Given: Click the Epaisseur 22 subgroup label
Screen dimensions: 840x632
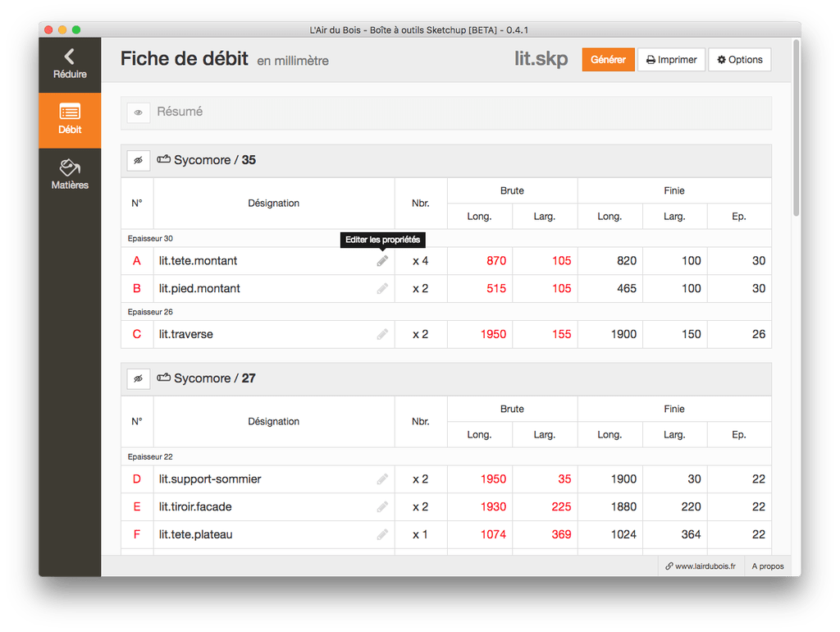Looking at the screenshot, I should (150, 456).
